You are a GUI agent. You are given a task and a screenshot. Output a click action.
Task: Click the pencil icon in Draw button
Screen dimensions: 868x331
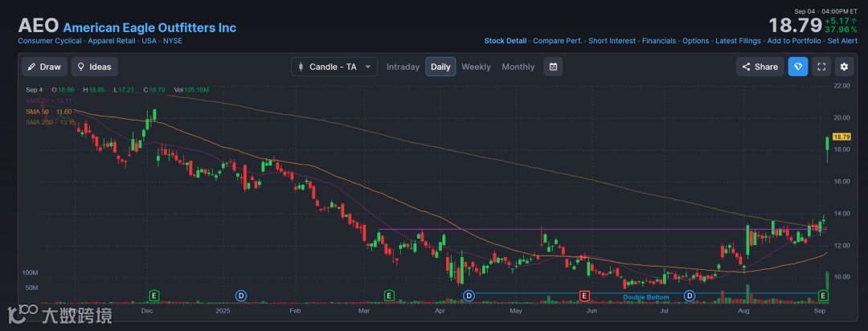tap(32, 67)
